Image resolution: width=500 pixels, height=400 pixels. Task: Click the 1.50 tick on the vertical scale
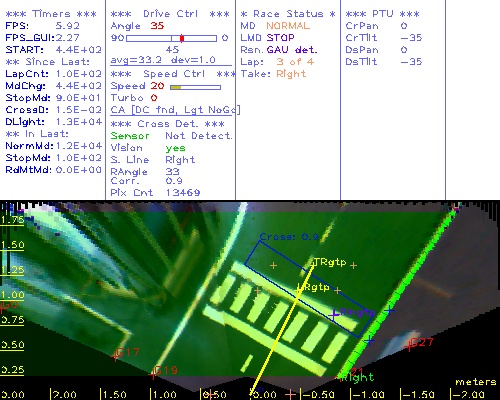coord(12,245)
